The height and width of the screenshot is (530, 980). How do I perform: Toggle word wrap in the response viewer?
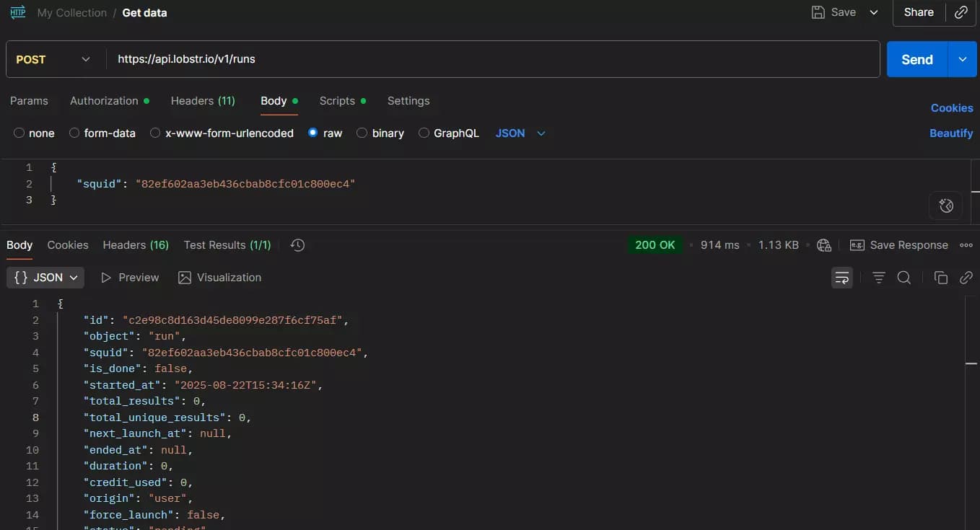pyautogui.click(x=842, y=278)
